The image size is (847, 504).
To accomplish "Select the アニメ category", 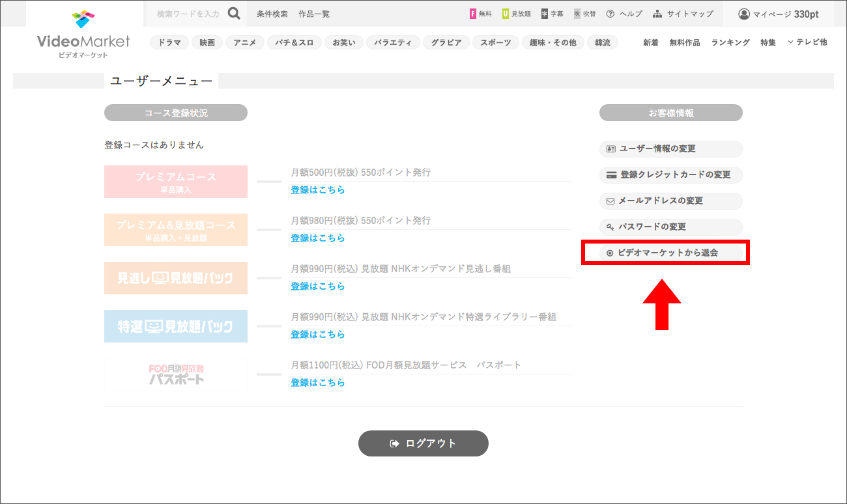I will point(245,42).
